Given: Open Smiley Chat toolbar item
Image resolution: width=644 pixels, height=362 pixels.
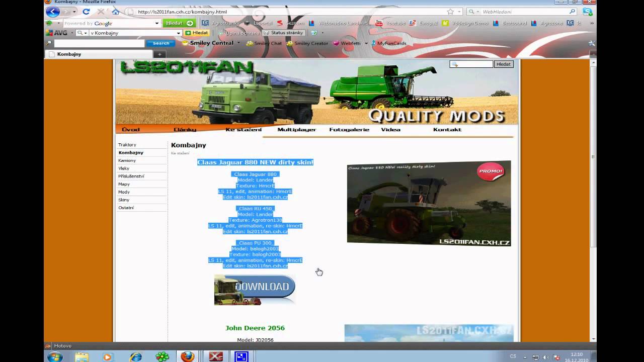Looking at the screenshot, I should [x=264, y=43].
